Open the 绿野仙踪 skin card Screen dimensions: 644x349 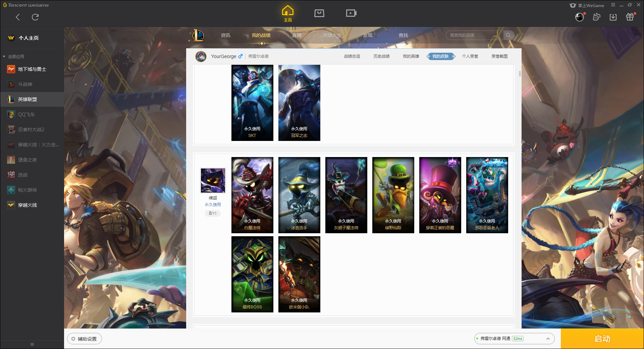click(x=393, y=195)
